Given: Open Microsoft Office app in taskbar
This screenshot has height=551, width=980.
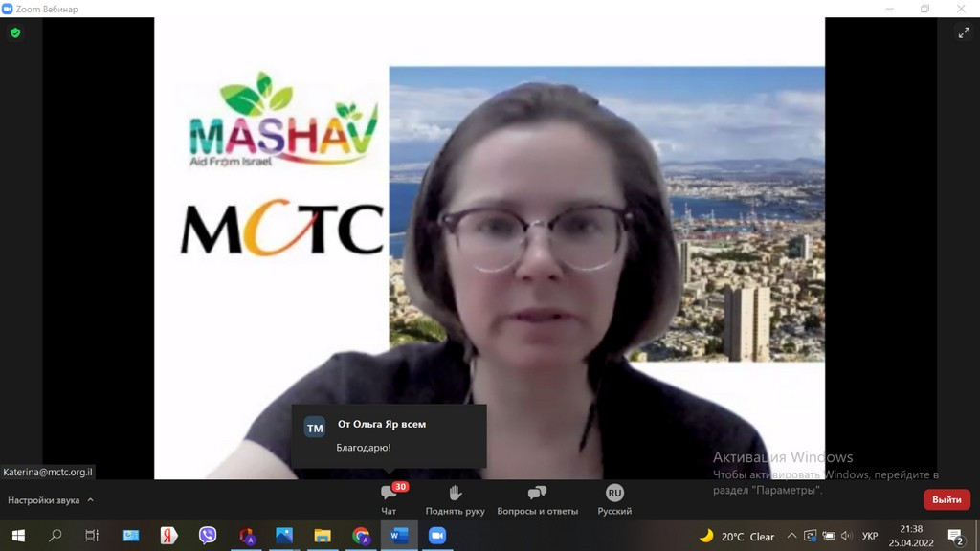Looking at the screenshot, I should tap(247, 536).
